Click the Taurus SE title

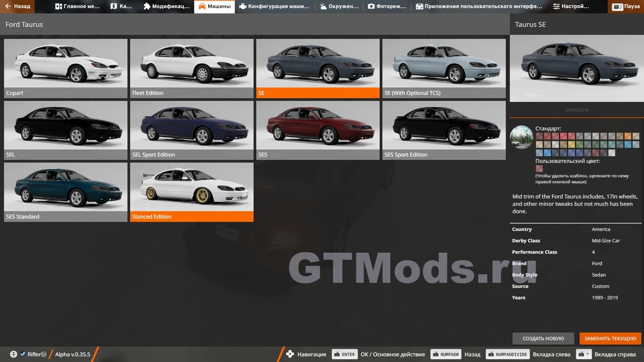click(x=530, y=25)
